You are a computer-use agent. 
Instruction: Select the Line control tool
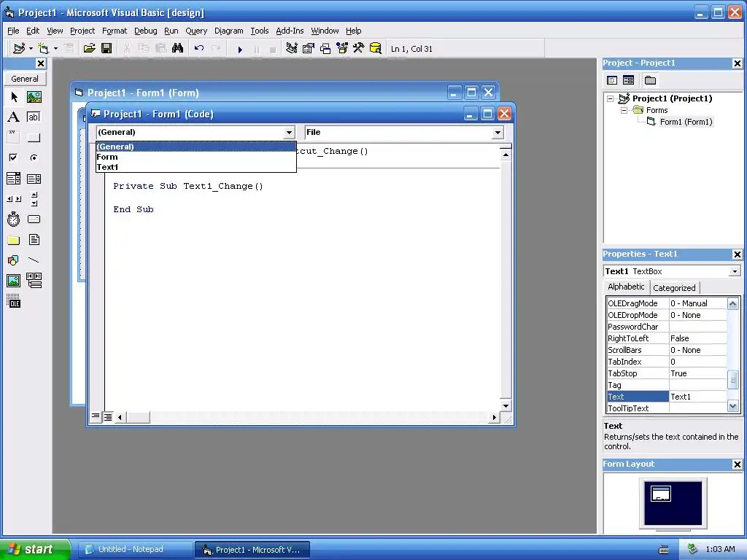pos(34,260)
